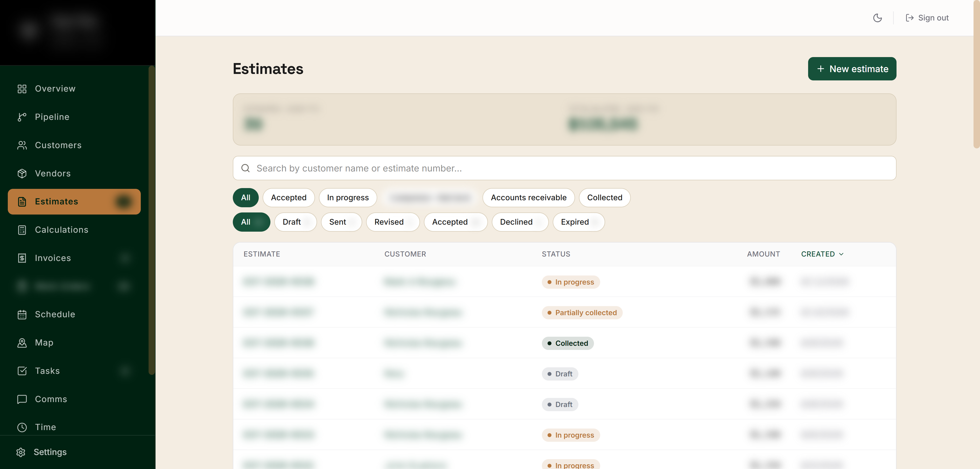980x469 pixels.
Task: Click the plus icon on New estimate
Action: (x=821, y=69)
